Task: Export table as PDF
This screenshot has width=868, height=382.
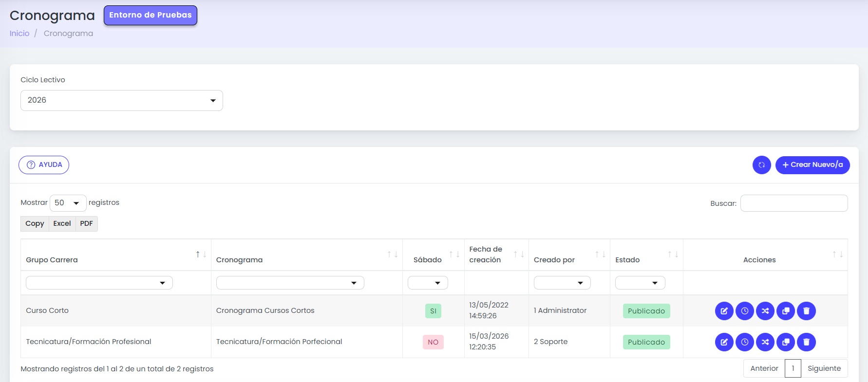Action: coord(86,224)
